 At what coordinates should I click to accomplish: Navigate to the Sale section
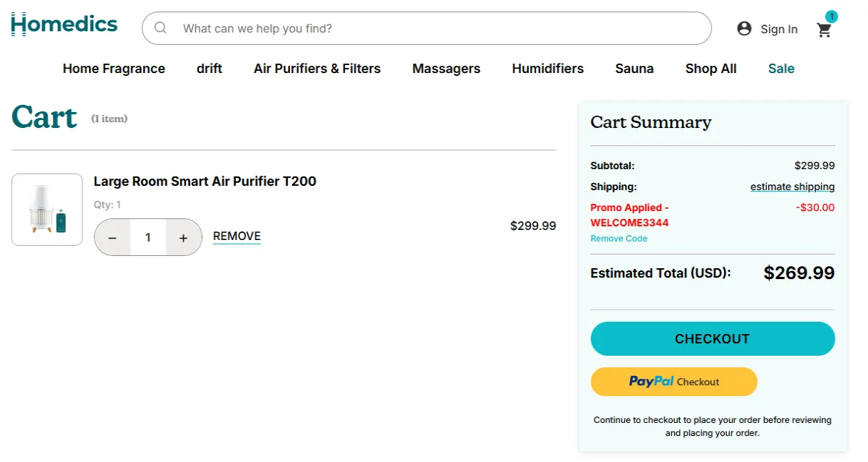coord(781,69)
